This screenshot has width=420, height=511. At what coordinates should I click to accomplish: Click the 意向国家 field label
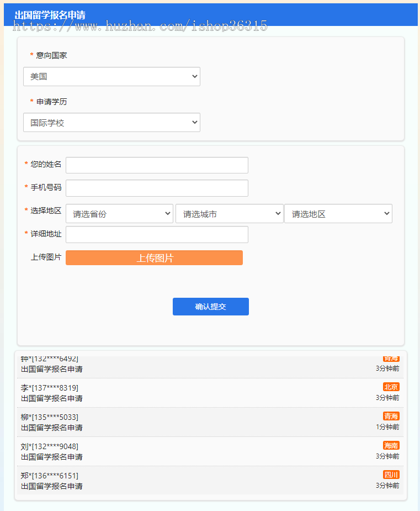pyautogui.click(x=51, y=55)
